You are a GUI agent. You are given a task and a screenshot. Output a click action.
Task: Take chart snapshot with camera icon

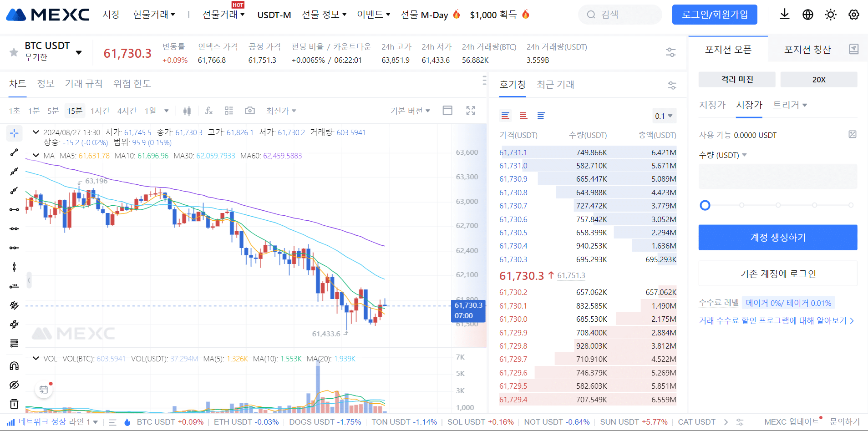click(x=249, y=111)
